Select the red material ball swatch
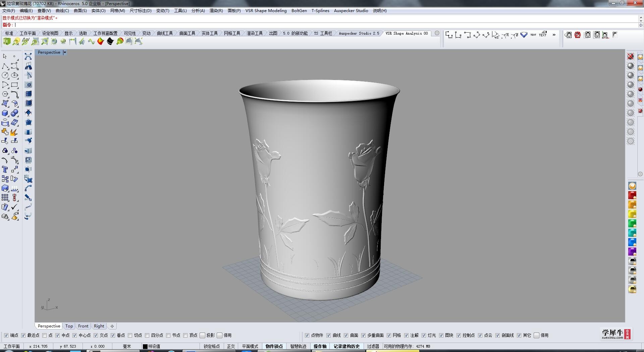 [x=632, y=195]
